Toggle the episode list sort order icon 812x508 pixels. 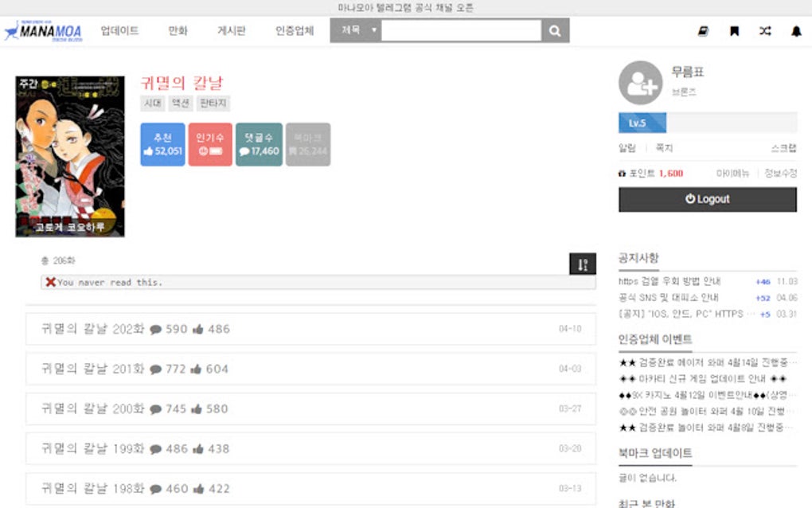(x=583, y=264)
